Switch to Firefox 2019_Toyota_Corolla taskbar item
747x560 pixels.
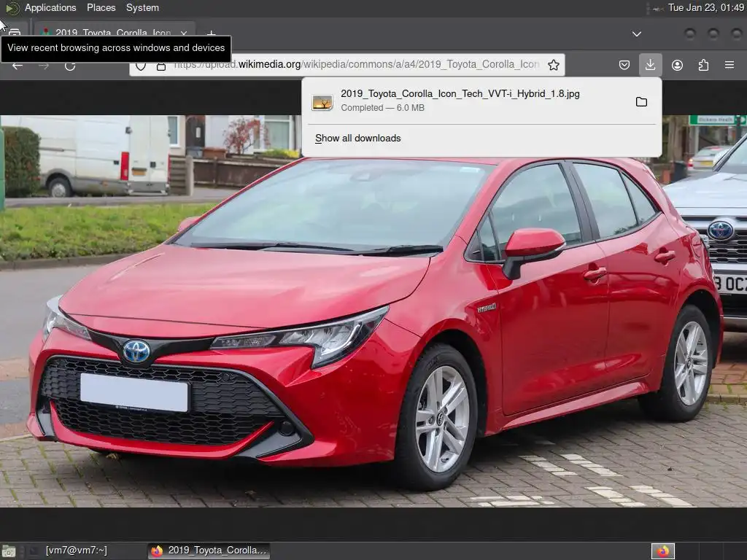pos(209,551)
